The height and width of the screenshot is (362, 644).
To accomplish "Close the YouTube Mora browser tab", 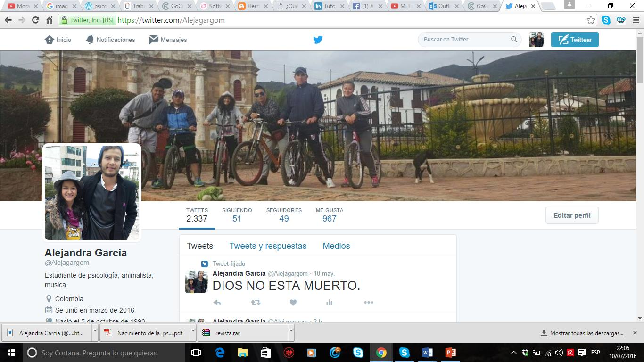I will (x=36, y=6).
